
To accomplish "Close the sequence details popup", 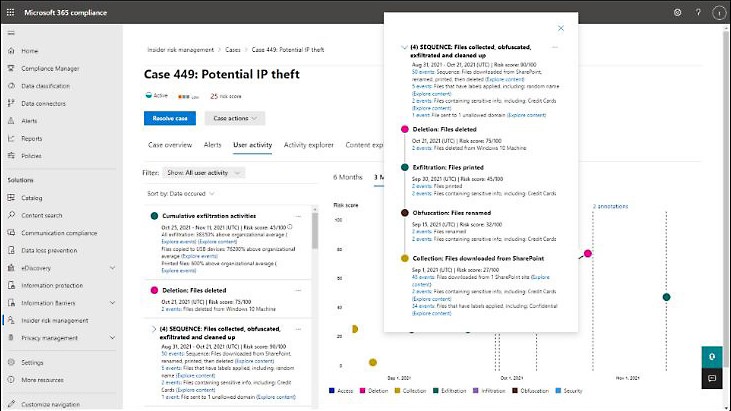I will click(561, 28).
